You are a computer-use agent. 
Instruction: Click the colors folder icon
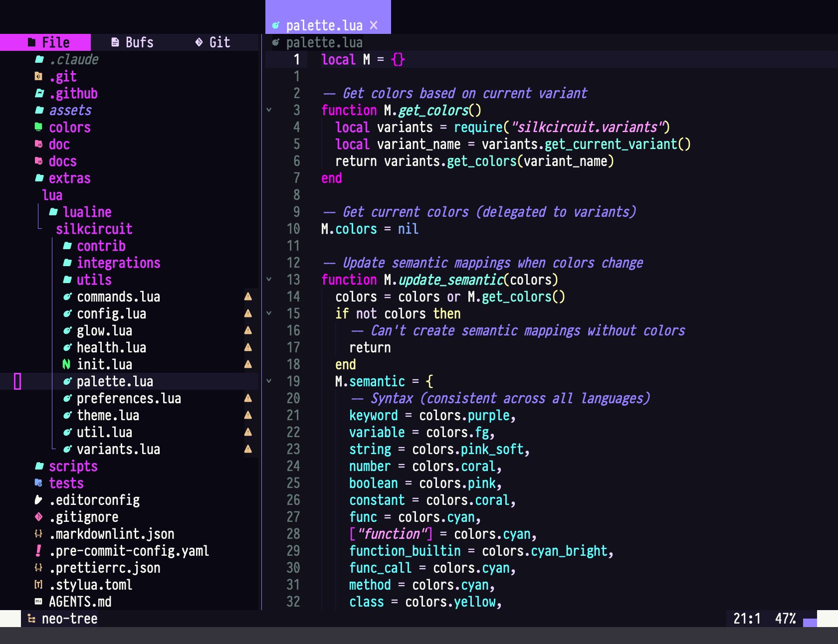click(38, 127)
